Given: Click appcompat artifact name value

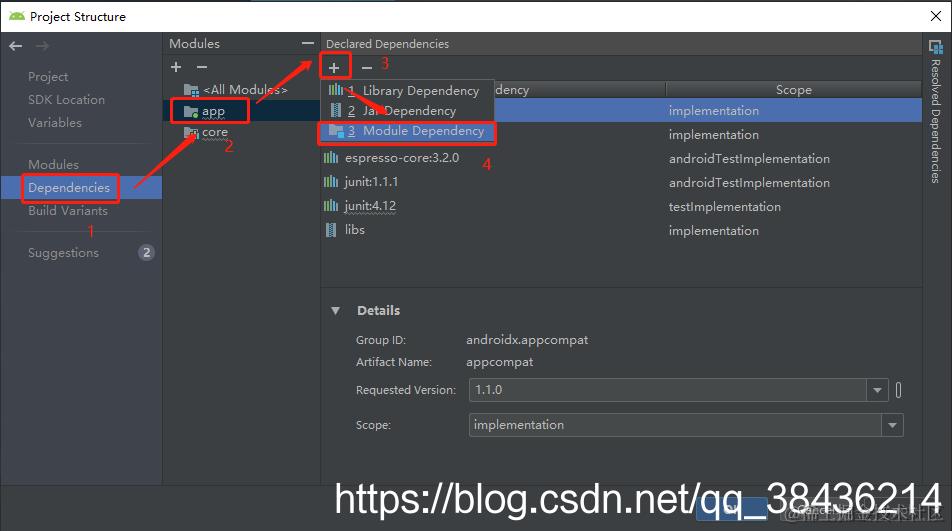Looking at the screenshot, I should 500,362.
